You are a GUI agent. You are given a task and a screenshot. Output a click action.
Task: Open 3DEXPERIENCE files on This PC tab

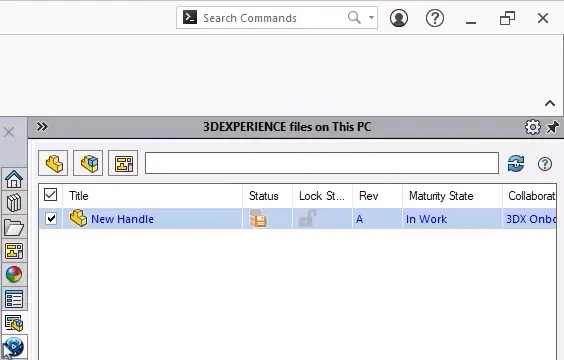tap(14, 323)
